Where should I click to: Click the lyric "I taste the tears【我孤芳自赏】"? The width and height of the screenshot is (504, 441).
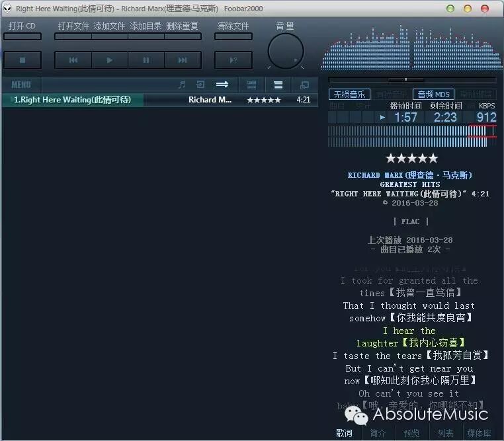pyautogui.click(x=411, y=356)
